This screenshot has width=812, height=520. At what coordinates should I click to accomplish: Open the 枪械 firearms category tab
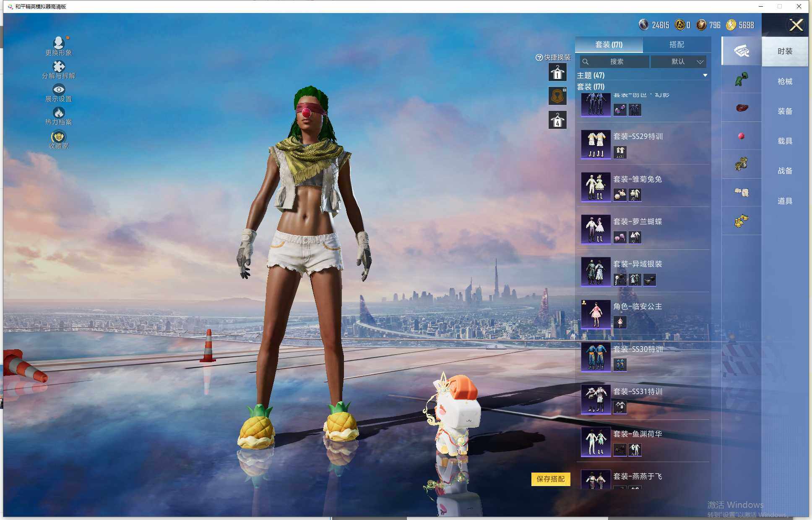click(x=784, y=81)
